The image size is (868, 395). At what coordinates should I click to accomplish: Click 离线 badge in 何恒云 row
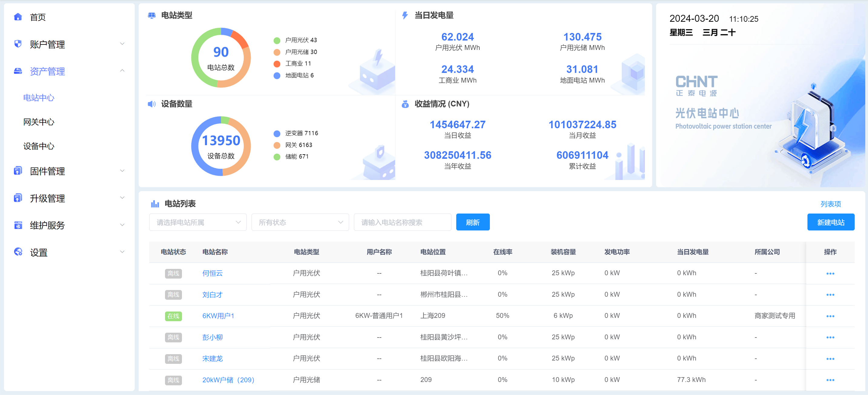(173, 273)
